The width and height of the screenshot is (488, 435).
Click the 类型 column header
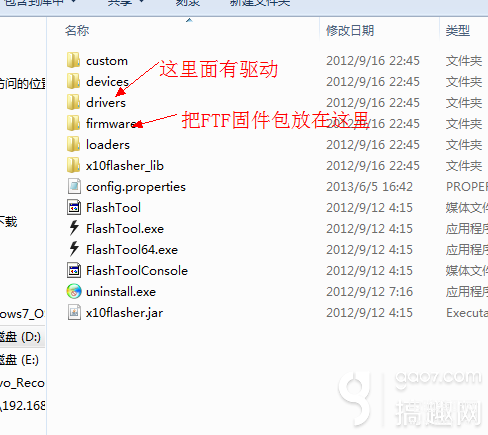pos(458,31)
